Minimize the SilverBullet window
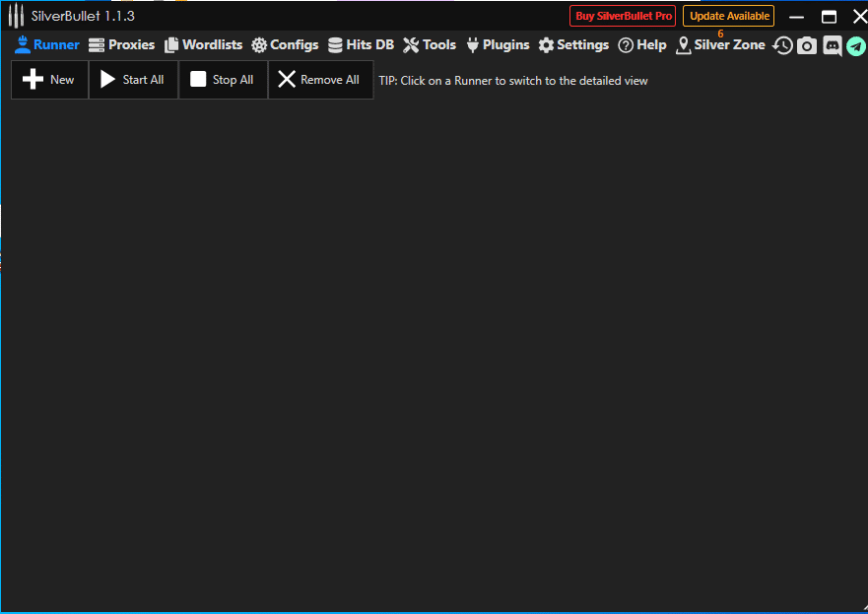This screenshot has height=614, width=868. click(x=797, y=17)
